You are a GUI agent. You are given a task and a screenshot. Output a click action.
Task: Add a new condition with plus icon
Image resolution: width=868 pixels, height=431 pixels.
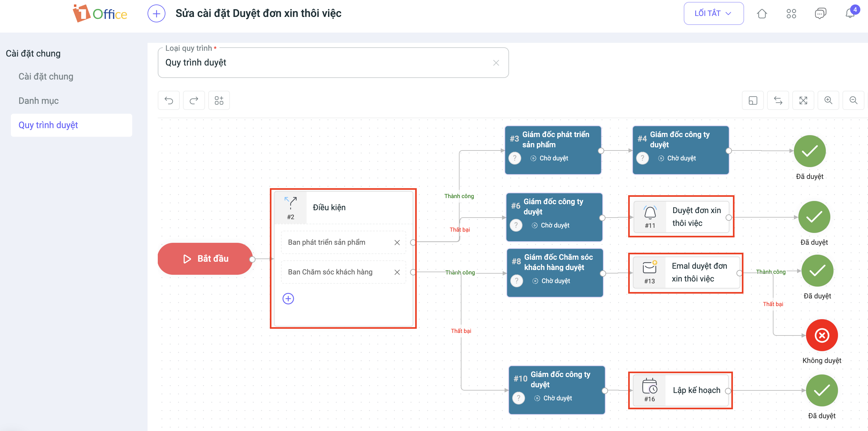coord(288,298)
